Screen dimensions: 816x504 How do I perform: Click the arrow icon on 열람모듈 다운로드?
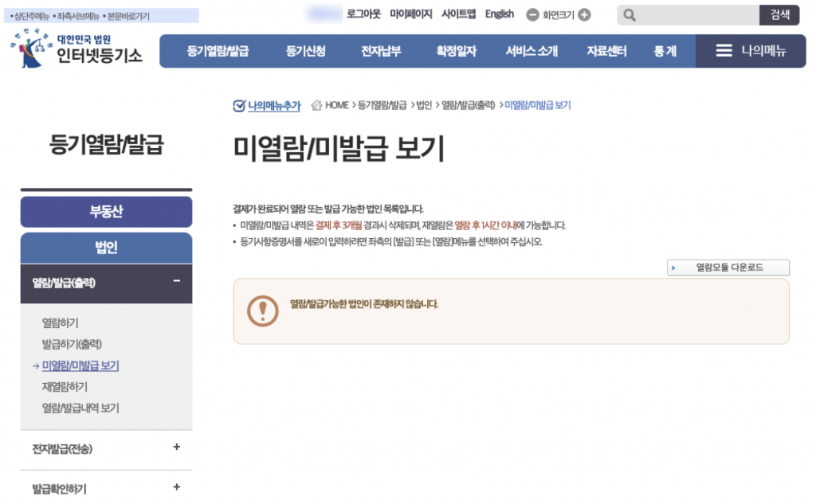tap(673, 268)
